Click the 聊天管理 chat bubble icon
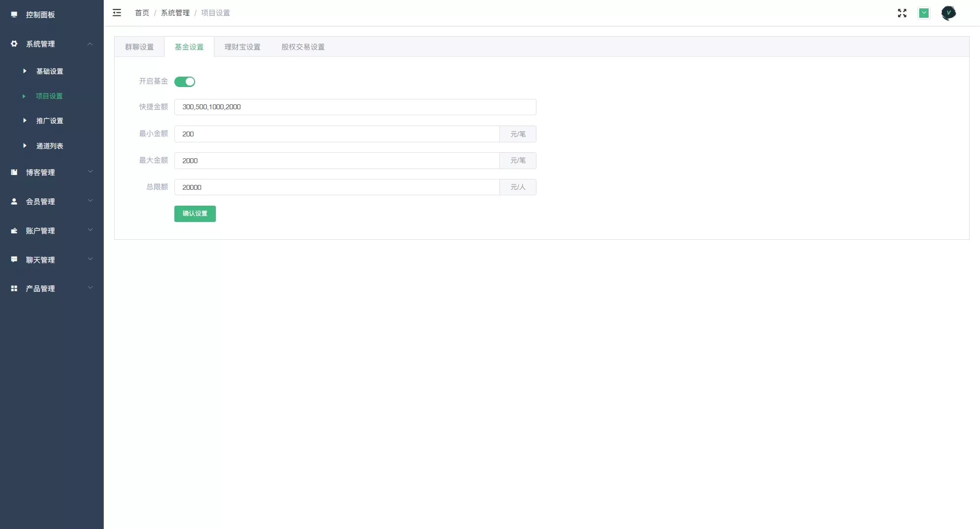 coord(14,260)
